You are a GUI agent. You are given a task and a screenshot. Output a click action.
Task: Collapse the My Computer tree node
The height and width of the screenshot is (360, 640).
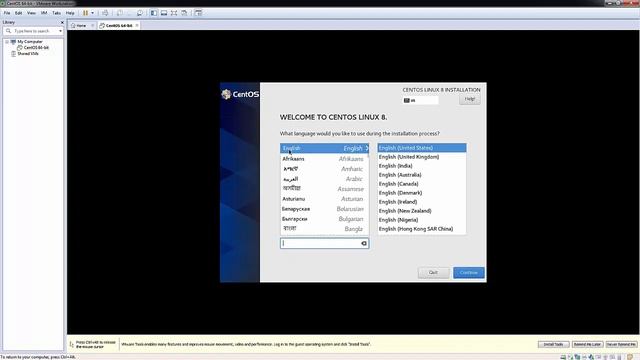point(7,42)
